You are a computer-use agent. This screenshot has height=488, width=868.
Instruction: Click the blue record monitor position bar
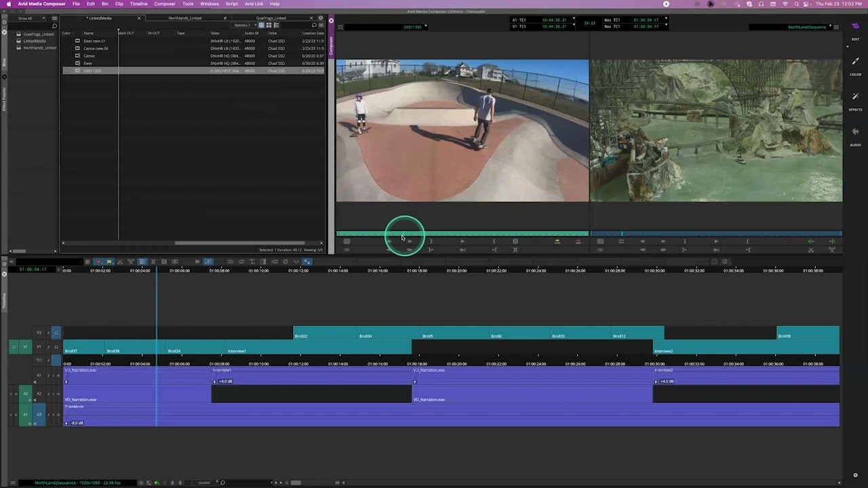pos(716,234)
